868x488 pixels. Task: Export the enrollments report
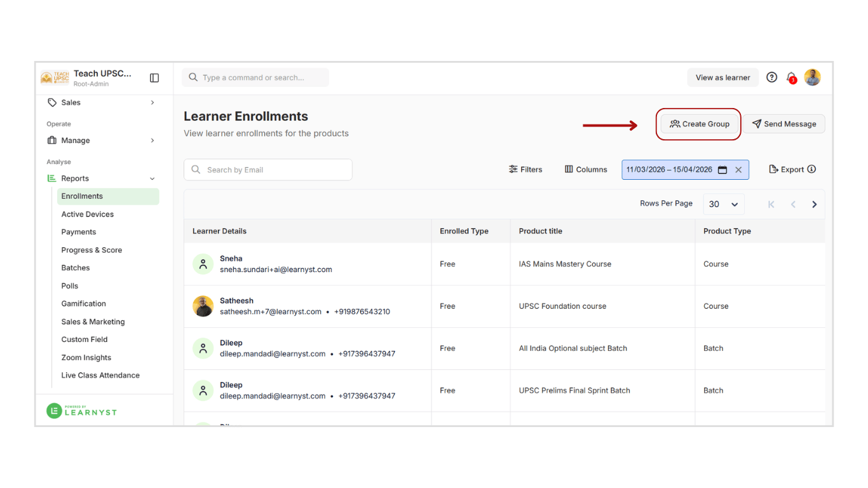[787, 170]
